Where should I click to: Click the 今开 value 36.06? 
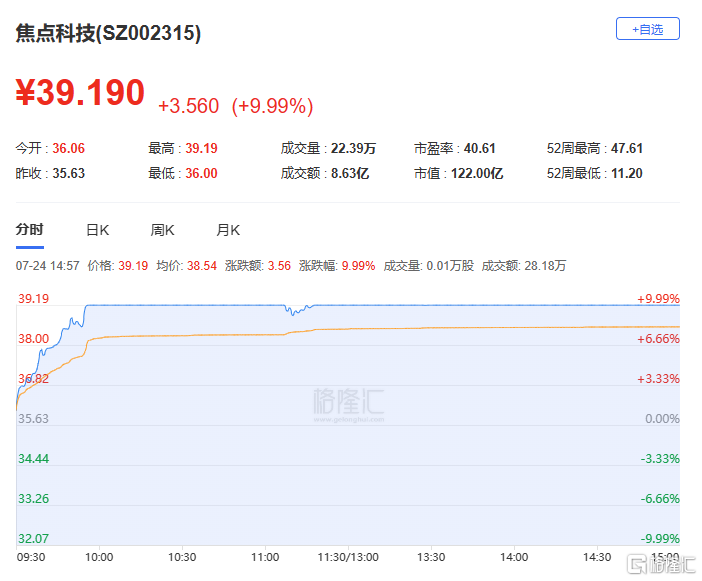point(68,148)
